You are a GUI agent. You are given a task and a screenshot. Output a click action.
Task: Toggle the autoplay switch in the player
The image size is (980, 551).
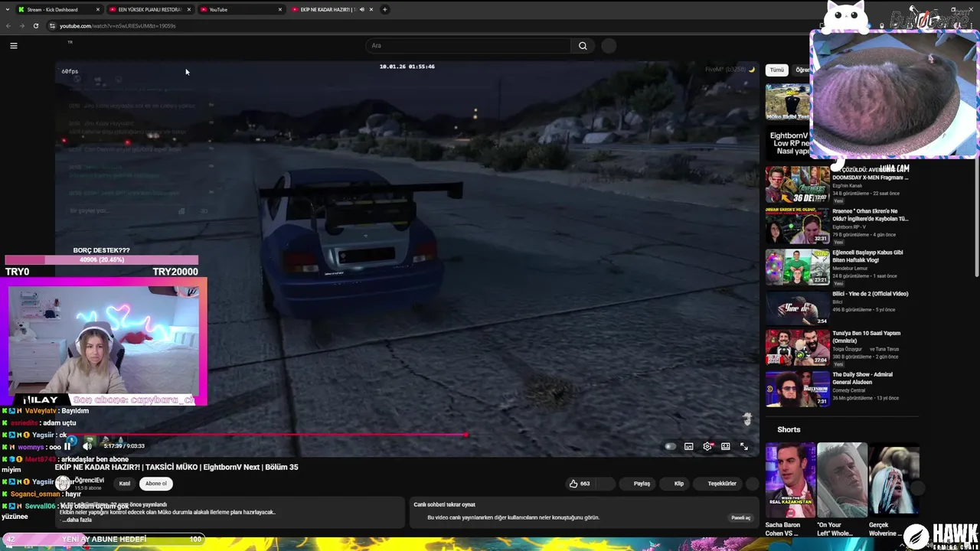671,446
